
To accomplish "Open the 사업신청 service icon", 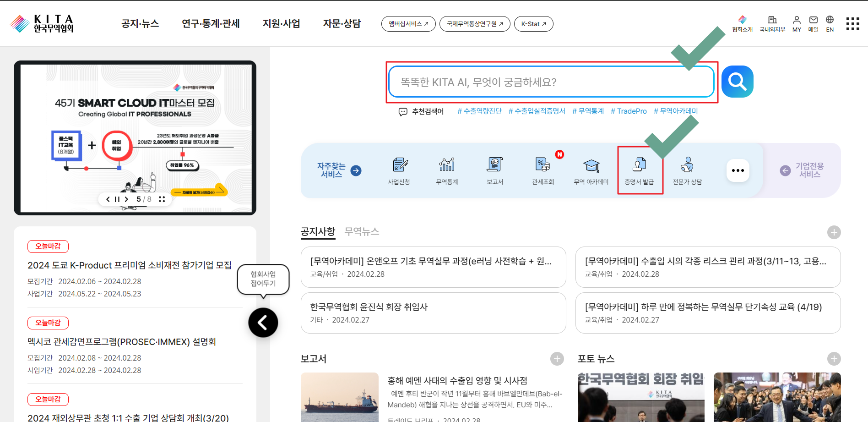I will click(x=399, y=171).
